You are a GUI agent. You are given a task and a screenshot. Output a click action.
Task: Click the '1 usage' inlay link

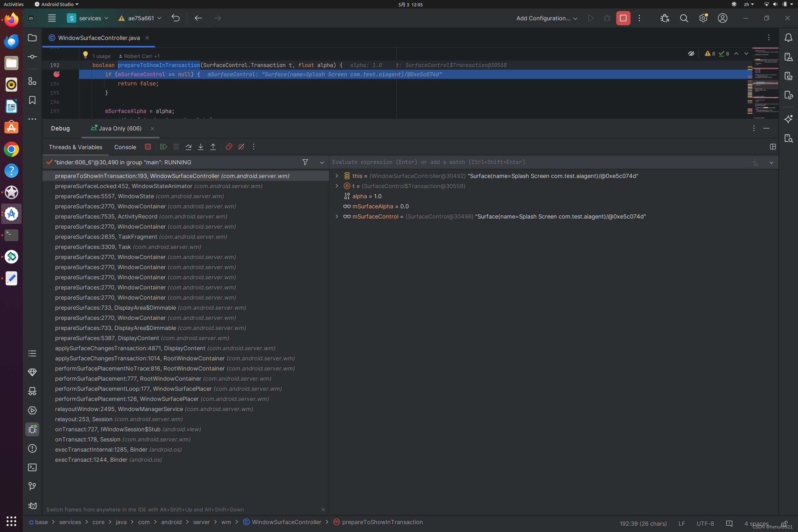click(x=101, y=56)
